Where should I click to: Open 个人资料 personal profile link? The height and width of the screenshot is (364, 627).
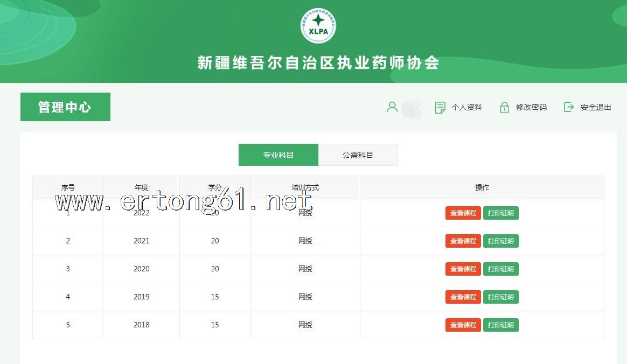click(466, 107)
